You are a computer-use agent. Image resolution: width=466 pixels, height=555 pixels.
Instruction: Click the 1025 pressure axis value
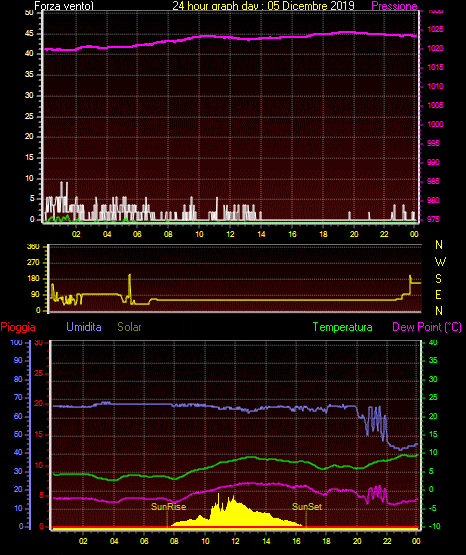(435, 29)
